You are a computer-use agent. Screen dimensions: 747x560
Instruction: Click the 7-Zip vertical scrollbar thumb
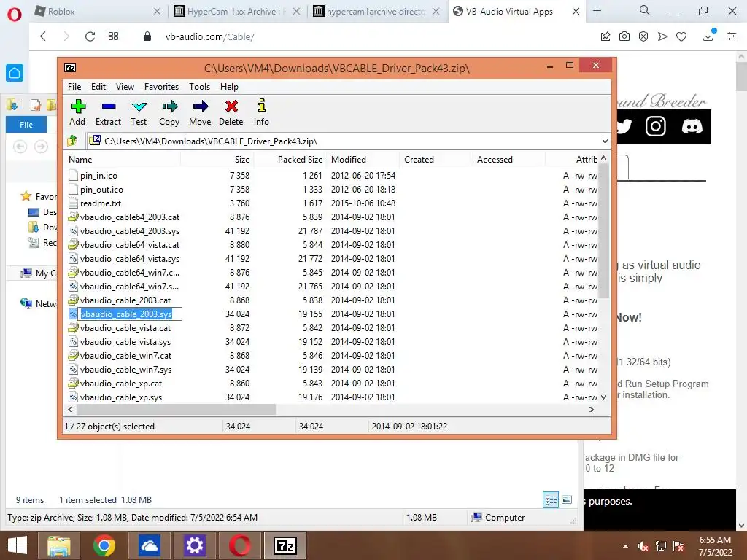point(603,231)
